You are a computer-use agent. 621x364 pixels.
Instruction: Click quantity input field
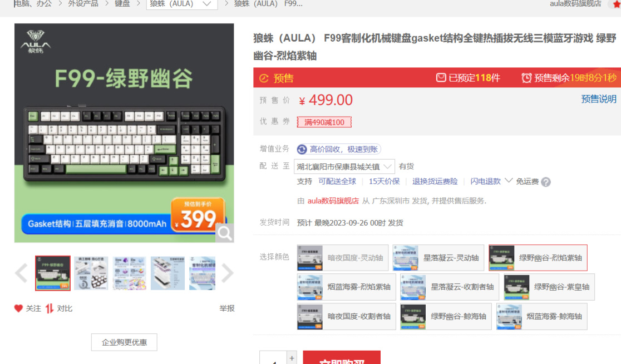coord(273,358)
